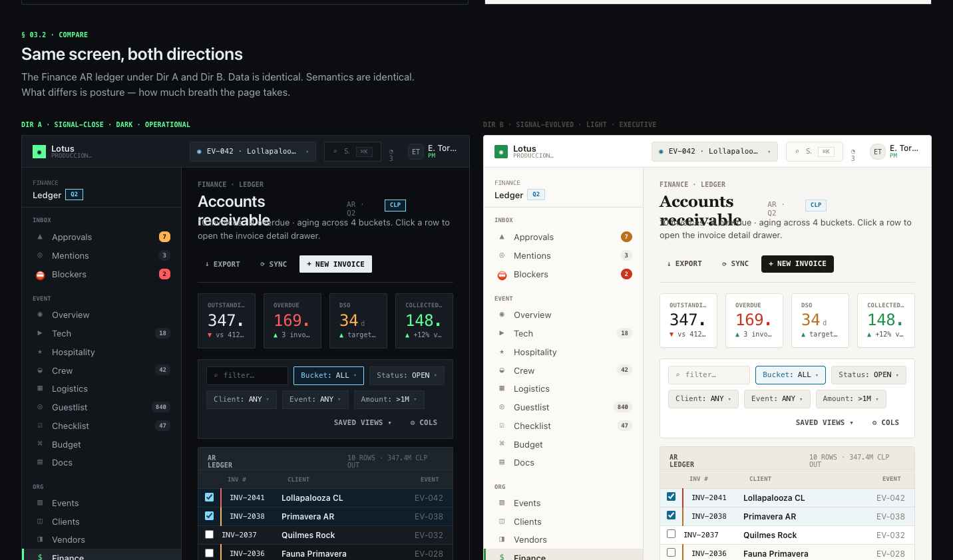The height and width of the screenshot is (560, 953).
Task: Click the Logistics icon in dark sidebar
Action: click(x=40, y=388)
